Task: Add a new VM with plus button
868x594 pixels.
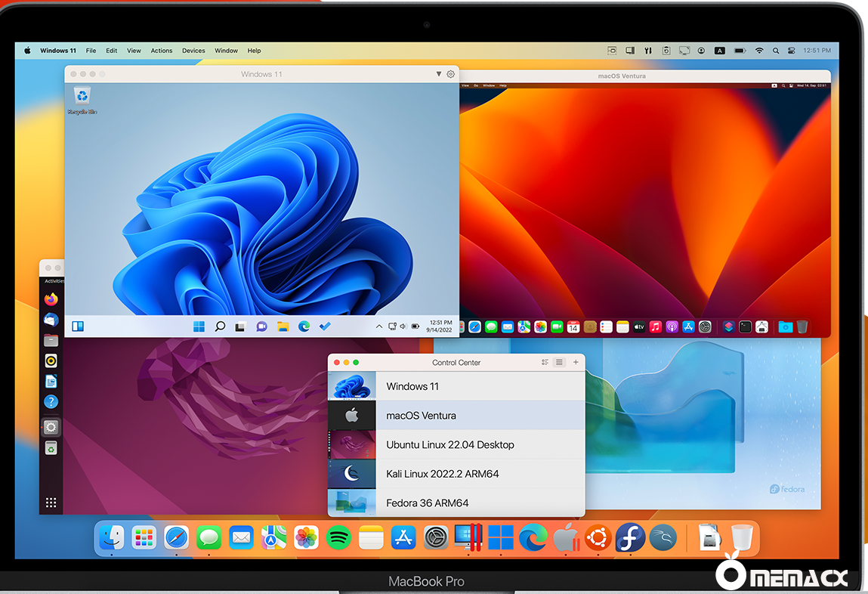Action: 576,363
